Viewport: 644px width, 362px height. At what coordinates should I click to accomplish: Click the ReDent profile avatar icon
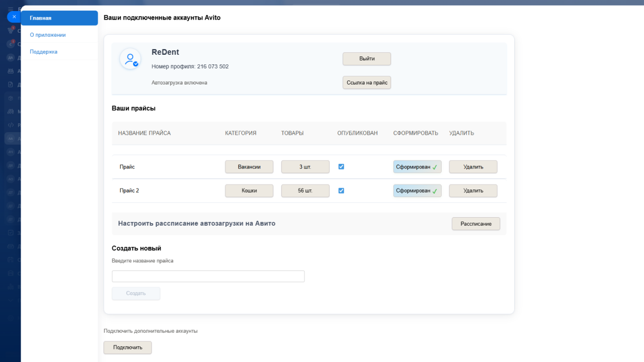[x=130, y=59]
